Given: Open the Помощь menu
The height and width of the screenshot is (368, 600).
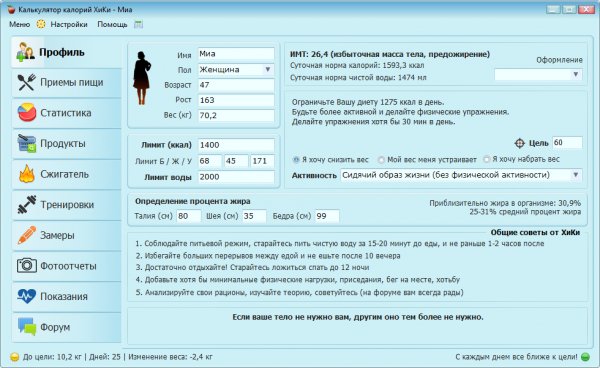Looking at the screenshot, I should 112,24.
